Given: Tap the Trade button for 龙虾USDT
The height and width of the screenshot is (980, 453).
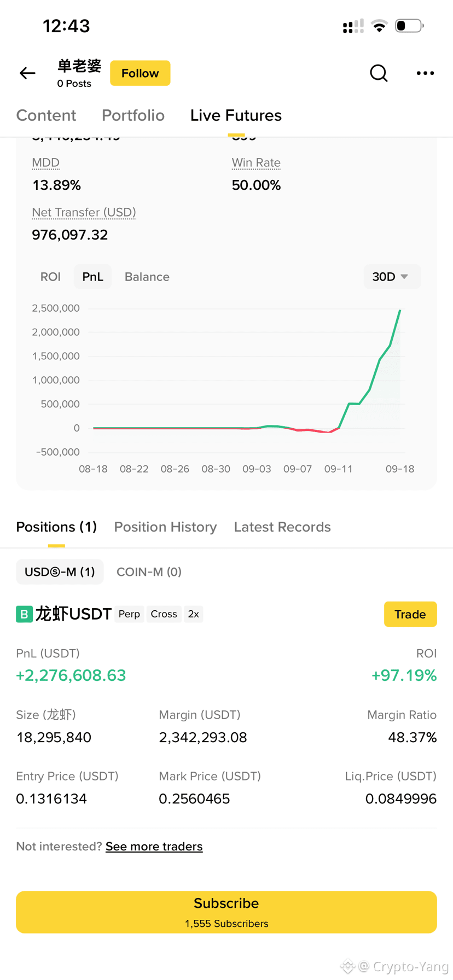Looking at the screenshot, I should [x=410, y=614].
